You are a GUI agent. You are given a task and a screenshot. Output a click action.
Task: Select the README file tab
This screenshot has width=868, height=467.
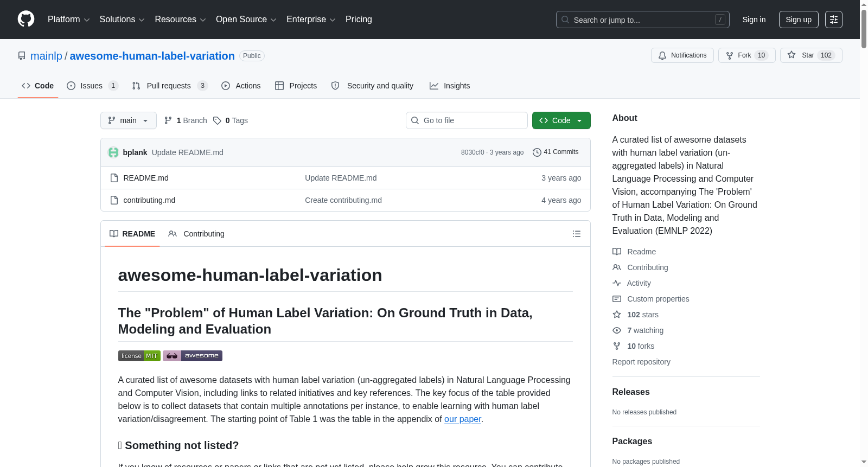click(132, 234)
